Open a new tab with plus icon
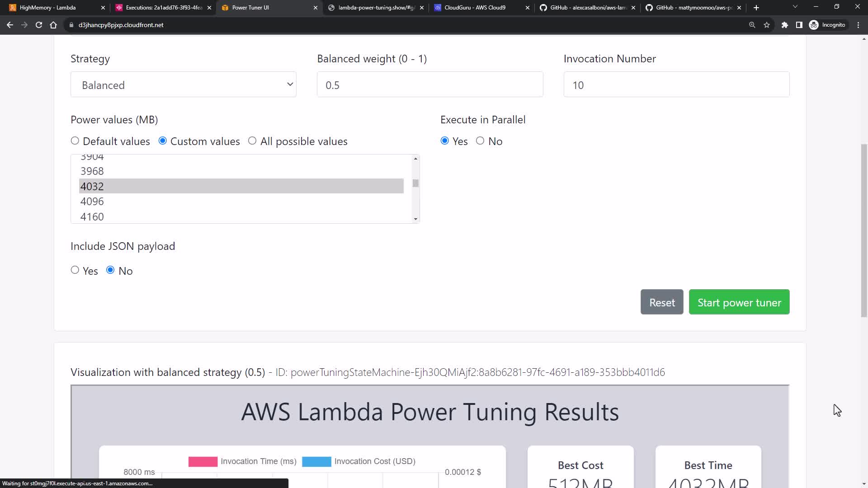Screen dimensions: 868x488 pos(756,8)
